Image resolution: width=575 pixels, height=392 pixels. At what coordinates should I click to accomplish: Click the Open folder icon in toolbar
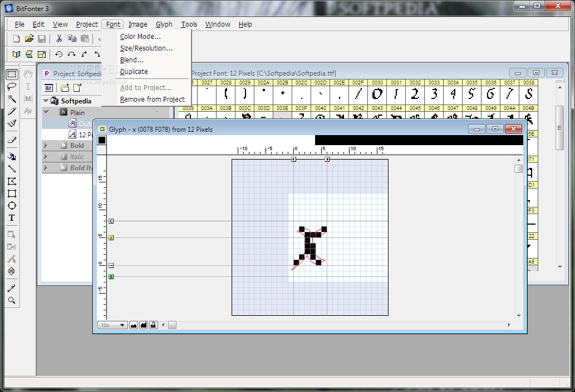(x=29, y=38)
